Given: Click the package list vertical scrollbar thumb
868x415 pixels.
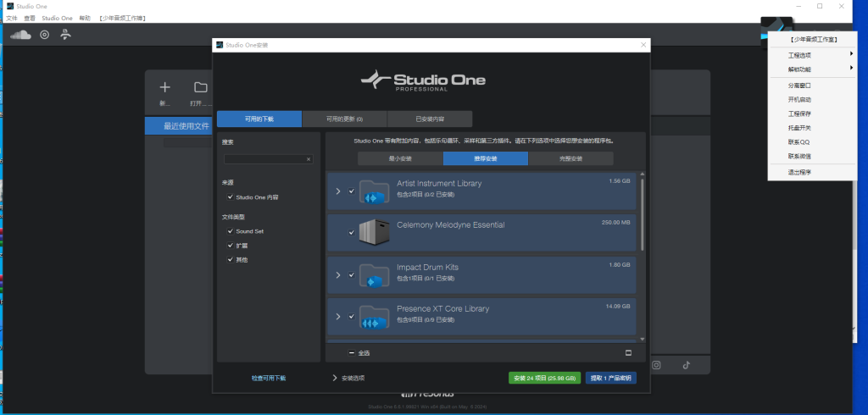Looking at the screenshot, I should click(643, 214).
